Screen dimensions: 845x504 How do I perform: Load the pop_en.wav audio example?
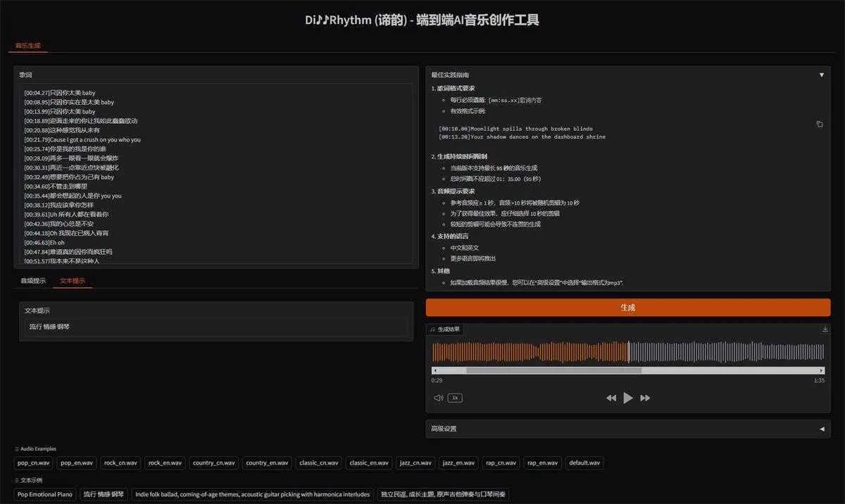(x=77, y=462)
